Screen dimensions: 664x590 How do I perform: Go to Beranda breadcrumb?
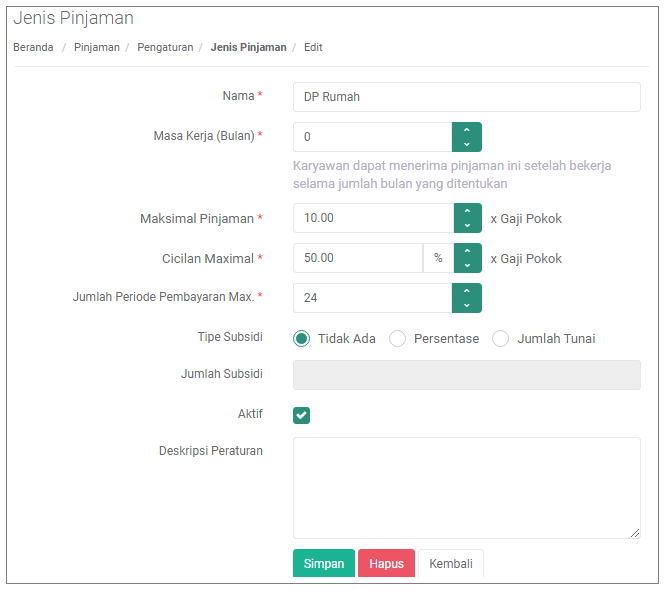click(x=33, y=47)
